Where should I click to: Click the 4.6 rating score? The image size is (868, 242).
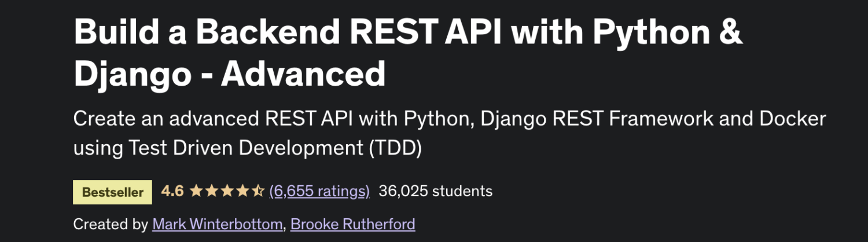pyautogui.click(x=172, y=191)
